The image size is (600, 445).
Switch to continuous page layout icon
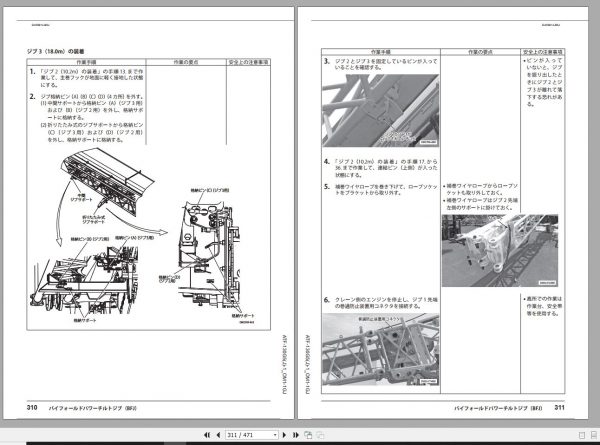[x=594, y=435]
